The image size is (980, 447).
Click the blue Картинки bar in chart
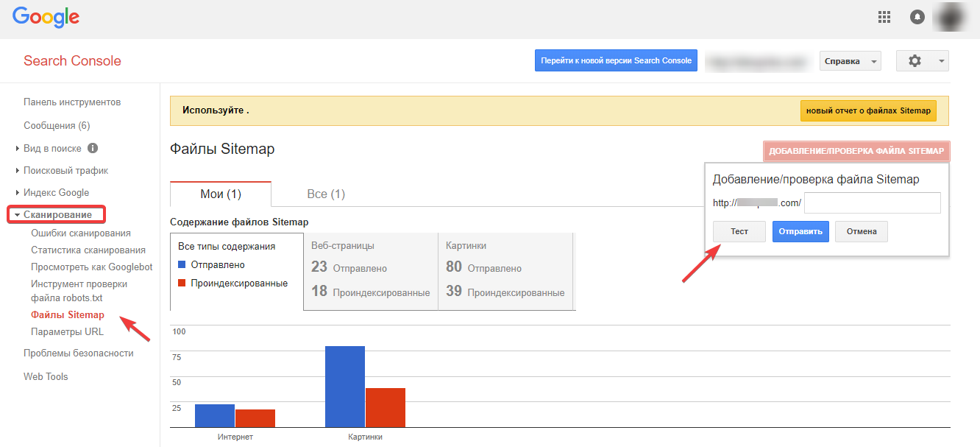click(x=345, y=387)
